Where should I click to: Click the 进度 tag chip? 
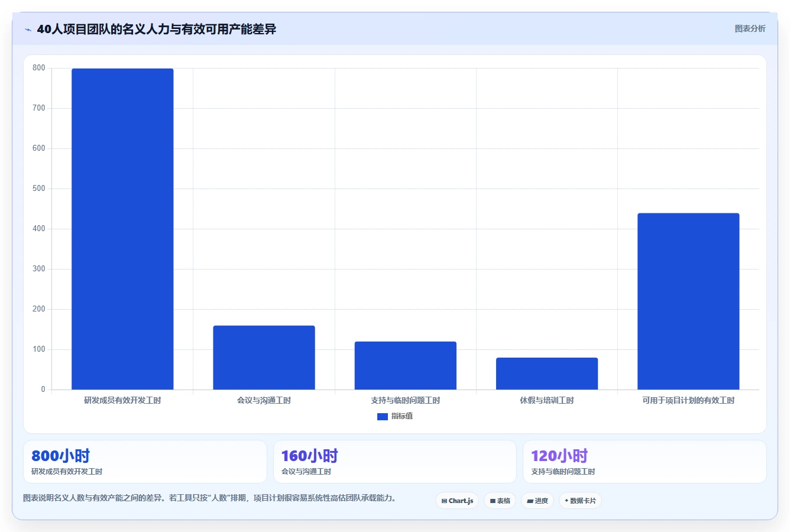coord(538,501)
